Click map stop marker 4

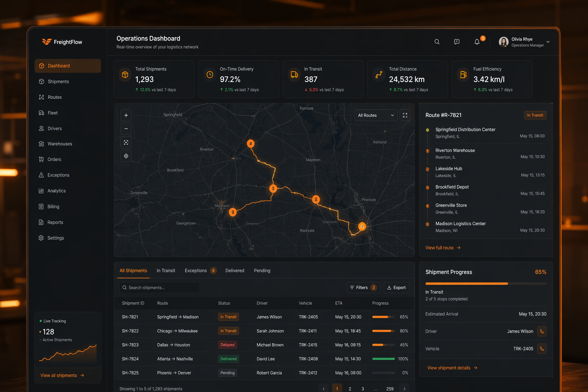pyautogui.click(x=250, y=144)
